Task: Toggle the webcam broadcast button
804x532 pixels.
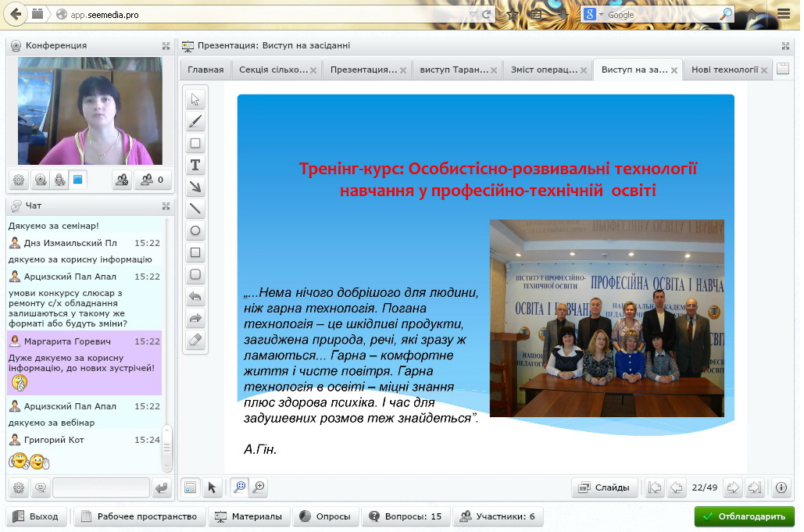Action: click(x=40, y=180)
